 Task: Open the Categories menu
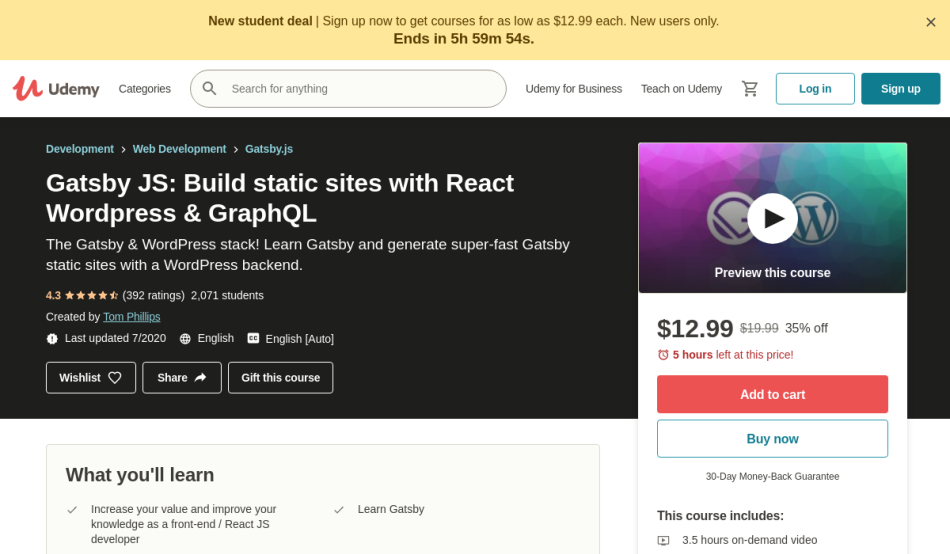point(145,88)
